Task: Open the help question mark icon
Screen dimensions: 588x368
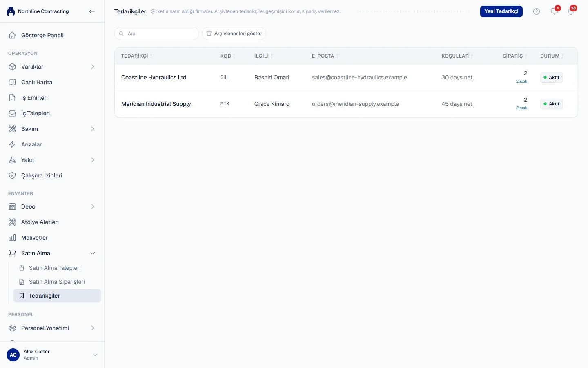Action: [x=537, y=11]
